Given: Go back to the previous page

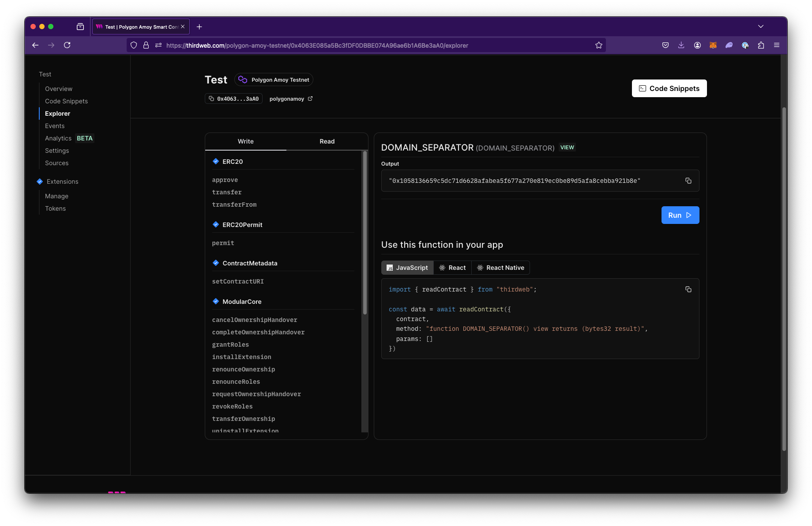Looking at the screenshot, I should pos(35,45).
